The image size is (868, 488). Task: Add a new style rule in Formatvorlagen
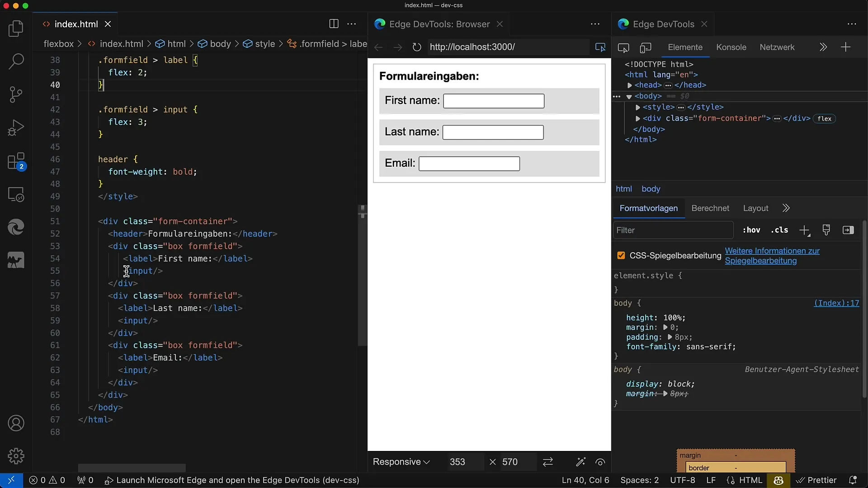click(x=804, y=230)
